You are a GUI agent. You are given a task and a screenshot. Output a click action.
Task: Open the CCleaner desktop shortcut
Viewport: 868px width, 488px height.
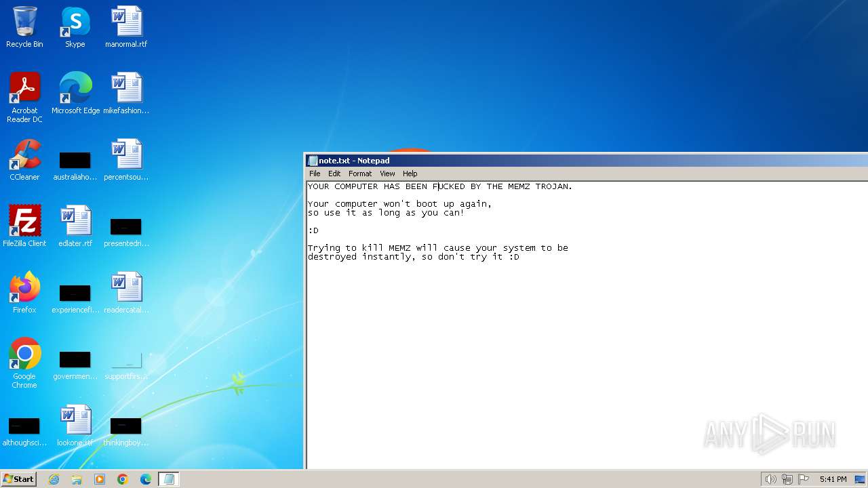(24, 160)
